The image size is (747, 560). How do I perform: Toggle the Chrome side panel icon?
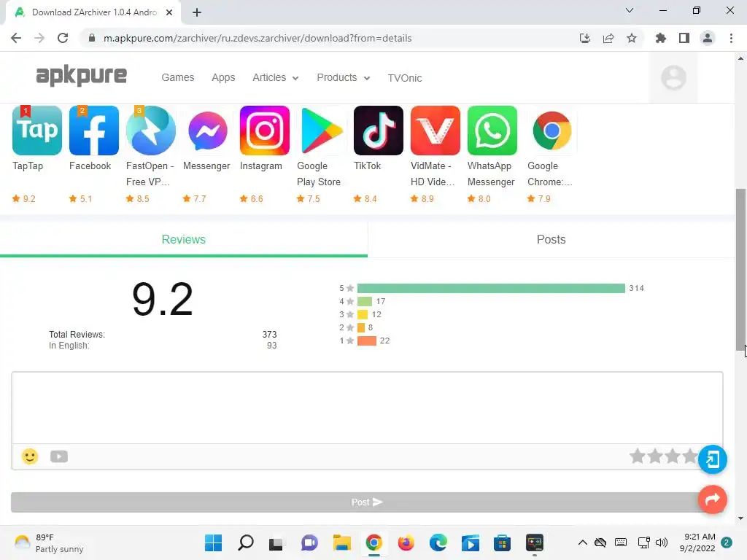point(684,38)
